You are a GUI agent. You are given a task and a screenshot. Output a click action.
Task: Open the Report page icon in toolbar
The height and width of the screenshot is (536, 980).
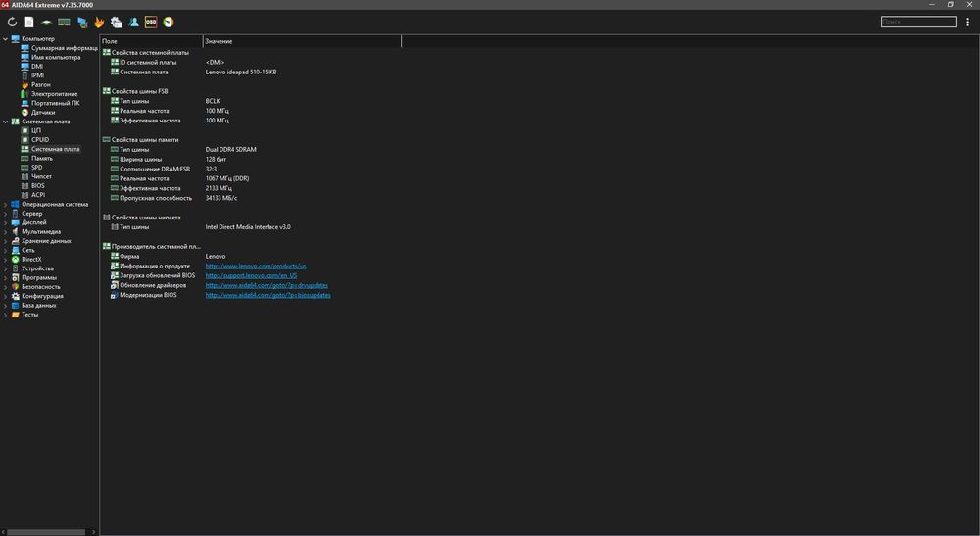tap(29, 22)
